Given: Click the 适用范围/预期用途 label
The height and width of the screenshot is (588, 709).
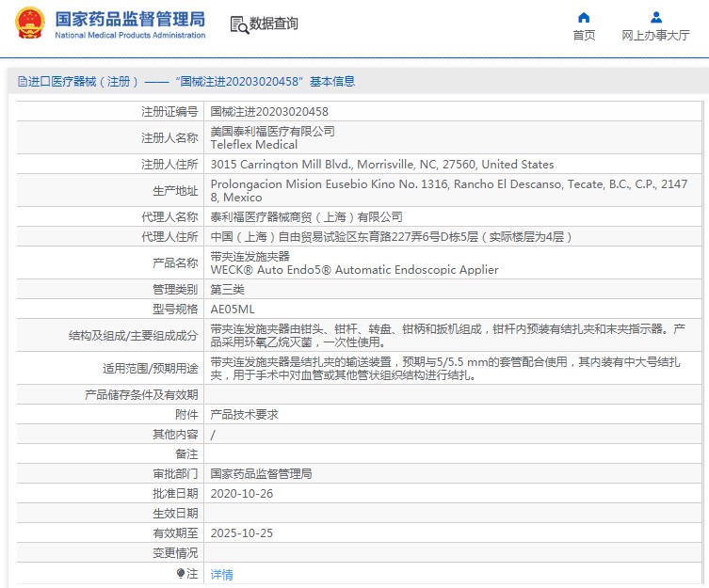Looking at the screenshot, I should (x=151, y=369).
